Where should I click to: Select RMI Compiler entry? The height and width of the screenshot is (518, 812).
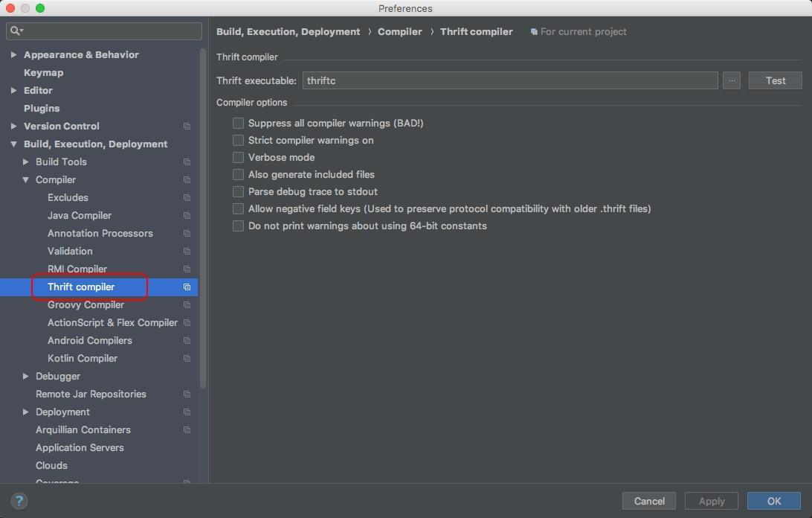tap(77, 269)
